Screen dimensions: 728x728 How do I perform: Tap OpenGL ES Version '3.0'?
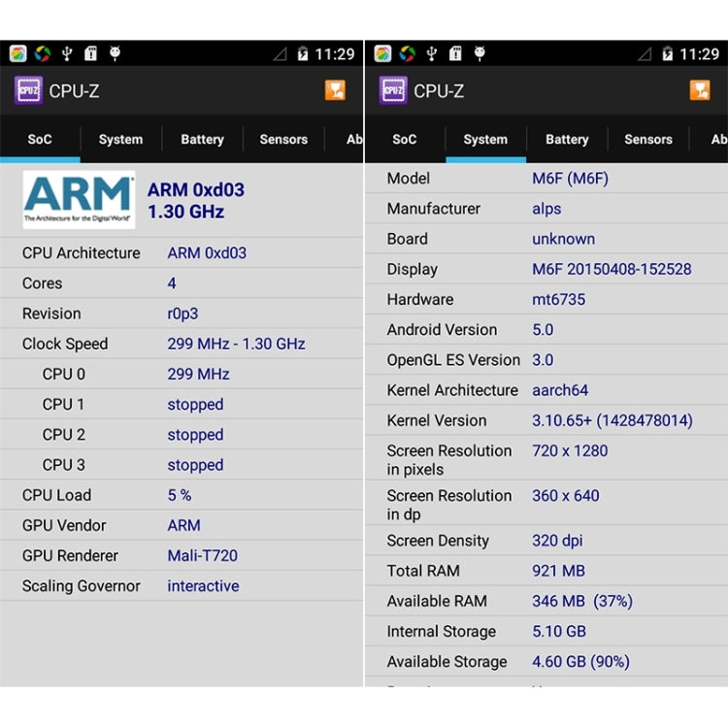(x=543, y=360)
